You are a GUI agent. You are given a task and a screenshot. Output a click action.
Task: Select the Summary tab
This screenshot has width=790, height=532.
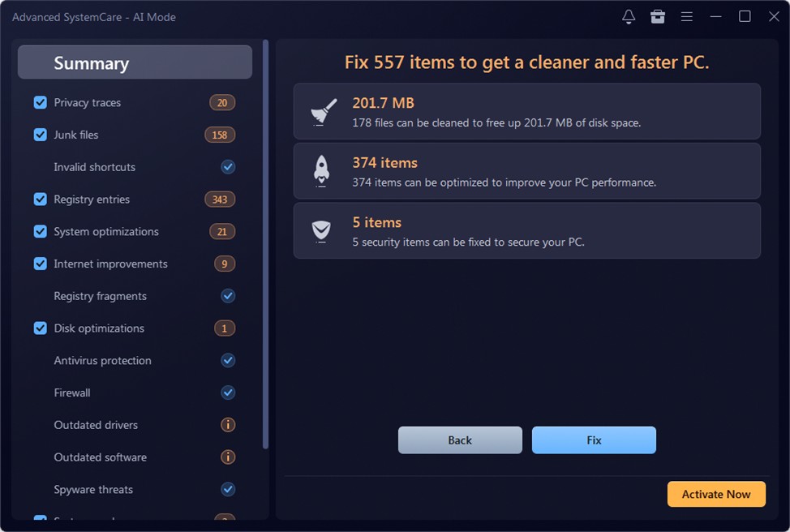pyautogui.click(x=135, y=62)
